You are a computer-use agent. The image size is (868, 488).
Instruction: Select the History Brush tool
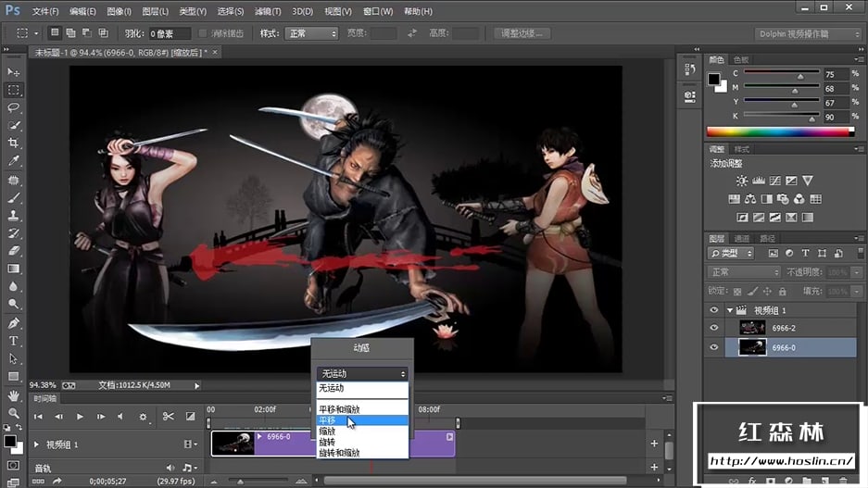[14, 233]
